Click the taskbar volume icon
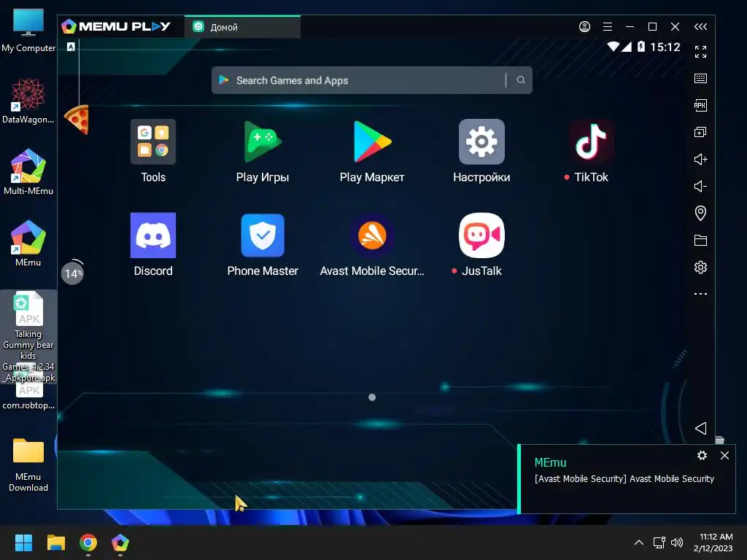 676,542
